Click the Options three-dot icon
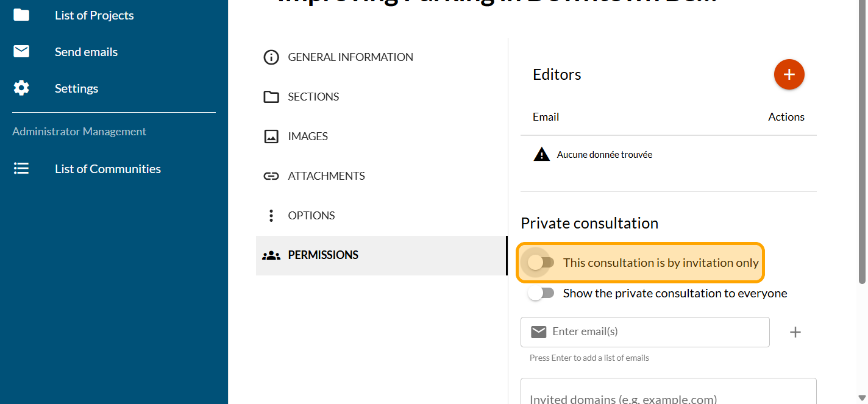Viewport: 868px width, 404px height. [x=271, y=216]
